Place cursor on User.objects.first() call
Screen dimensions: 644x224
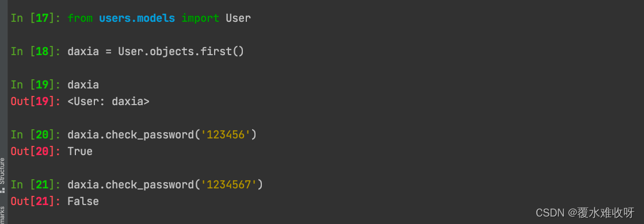pyautogui.click(x=181, y=52)
